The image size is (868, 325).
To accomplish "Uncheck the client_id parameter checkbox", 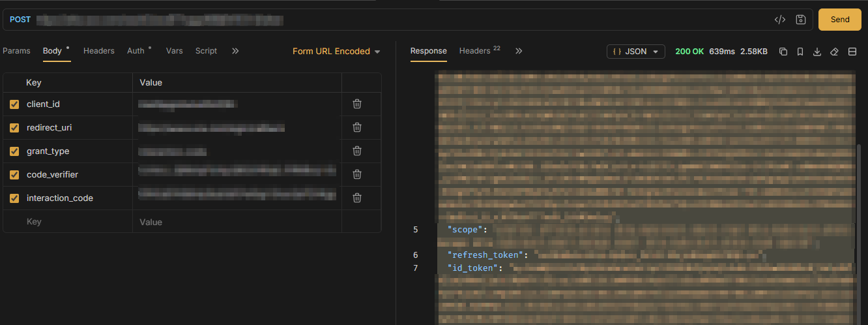I will [x=14, y=104].
